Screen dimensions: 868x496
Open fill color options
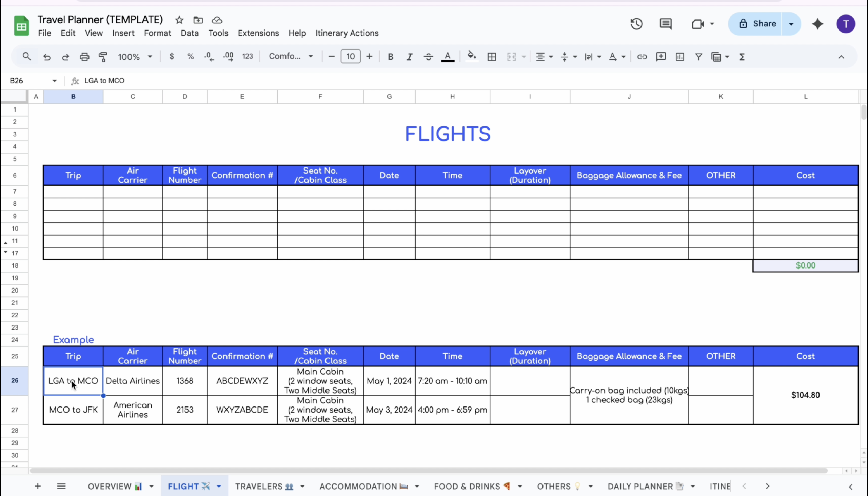pos(472,57)
